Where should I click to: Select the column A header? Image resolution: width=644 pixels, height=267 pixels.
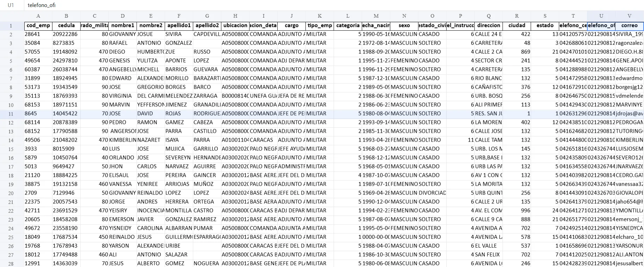pyautogui.click(x=38, y=16)
